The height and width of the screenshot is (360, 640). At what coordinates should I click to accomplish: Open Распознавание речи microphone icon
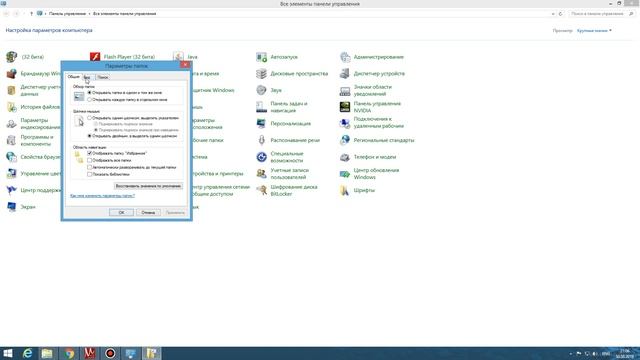point(261,140)
